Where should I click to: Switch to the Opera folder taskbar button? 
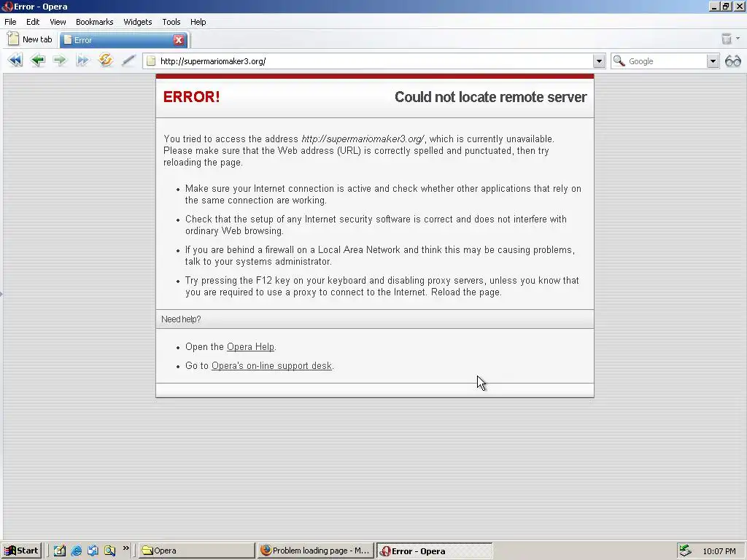[196, 551]
